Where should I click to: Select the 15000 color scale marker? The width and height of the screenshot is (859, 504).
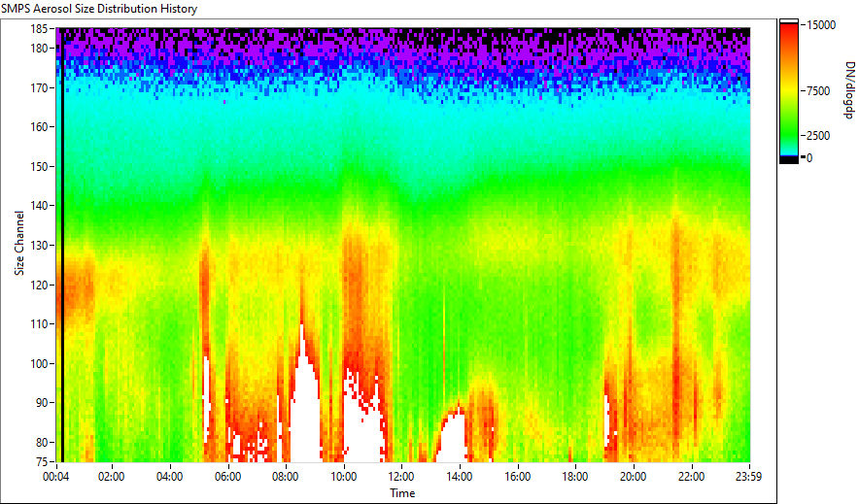[821, 25]
